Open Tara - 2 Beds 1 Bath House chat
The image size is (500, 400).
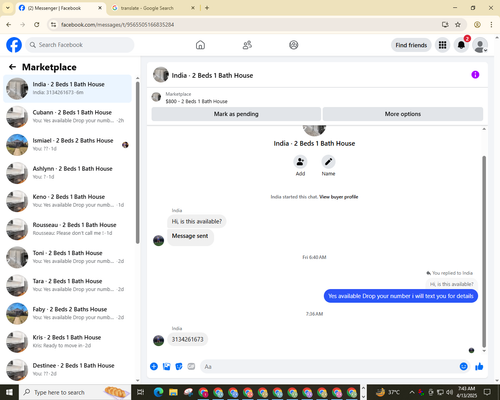coord(68,285)
